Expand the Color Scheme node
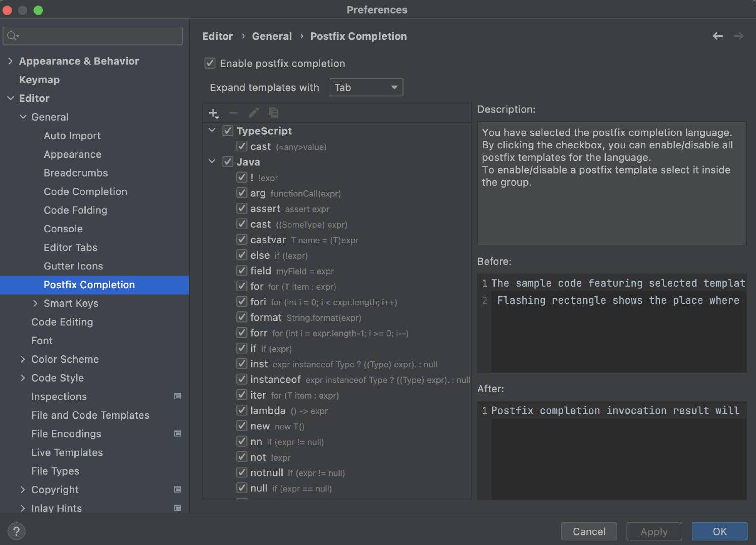756x545 pixels. (23, 359)
